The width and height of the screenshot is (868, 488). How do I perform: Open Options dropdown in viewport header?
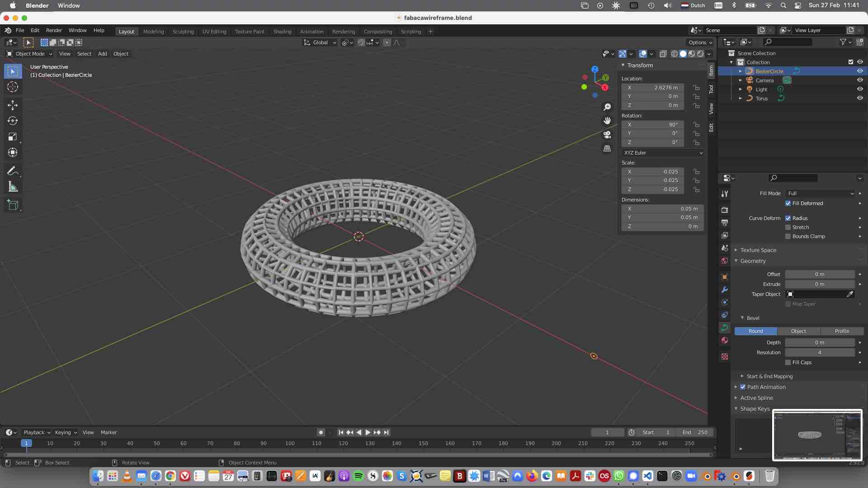tap(700, 42)
